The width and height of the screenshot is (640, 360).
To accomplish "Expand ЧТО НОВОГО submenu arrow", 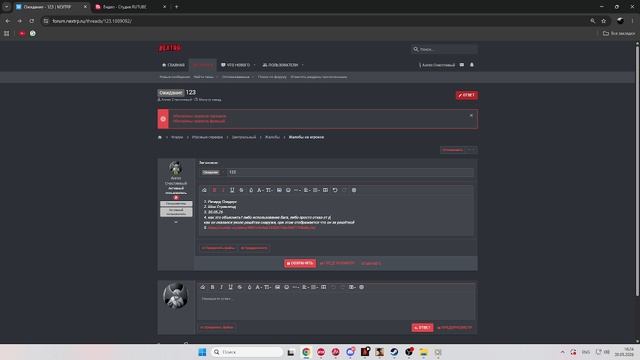I will [254, 65].
